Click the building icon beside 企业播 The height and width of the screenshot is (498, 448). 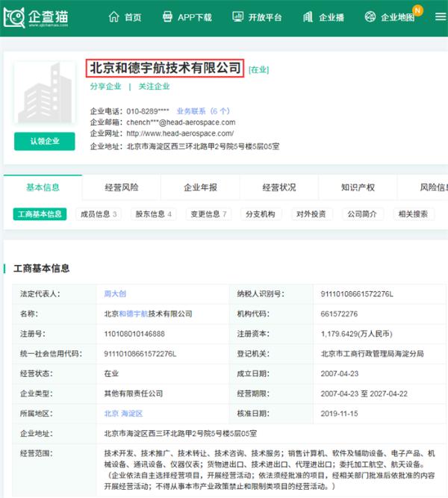(308, 17)
